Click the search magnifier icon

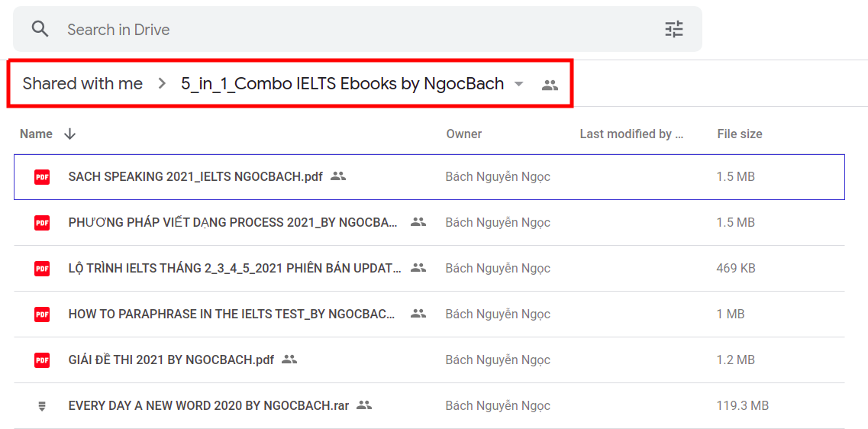click(40, 29)
